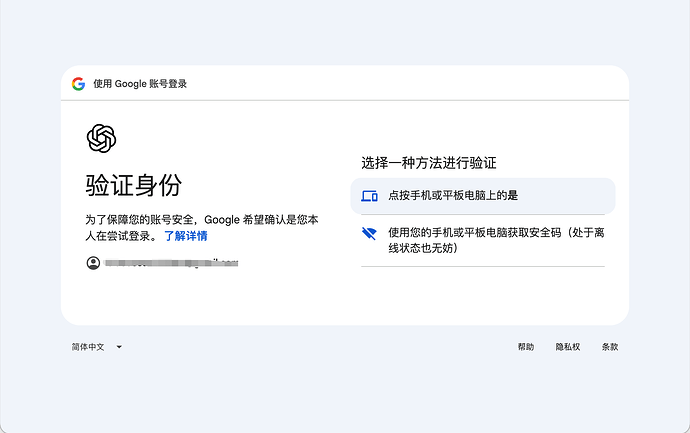Click the word Google in the description
Image resolution: width=690 pixels, height=433 pixels.
222,220
